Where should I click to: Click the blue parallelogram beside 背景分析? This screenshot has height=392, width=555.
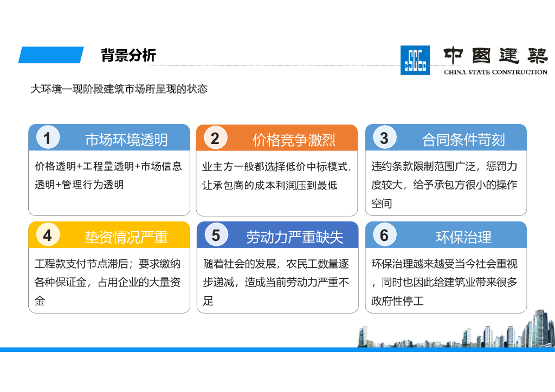click(51, 55)
